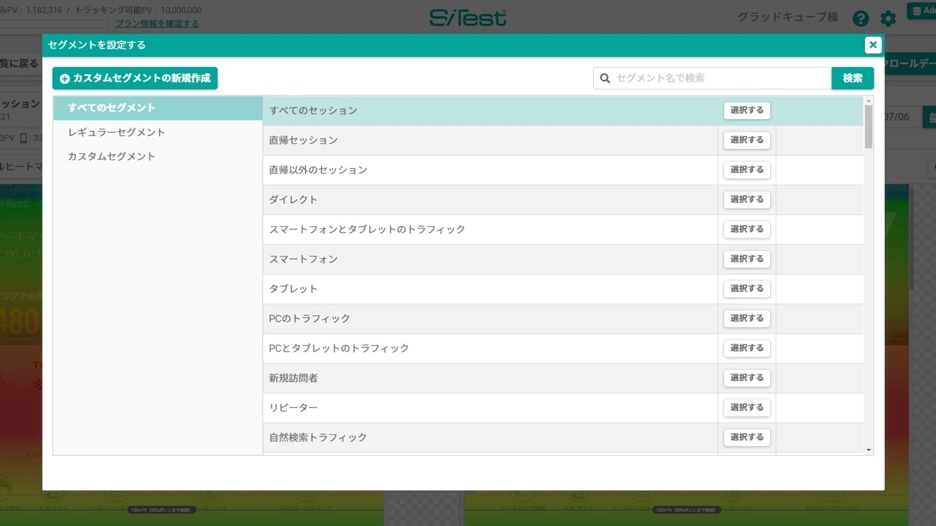936x526 pixels.
Task: Click the magnifier icon in search field
Action: [x=605, y=78]
